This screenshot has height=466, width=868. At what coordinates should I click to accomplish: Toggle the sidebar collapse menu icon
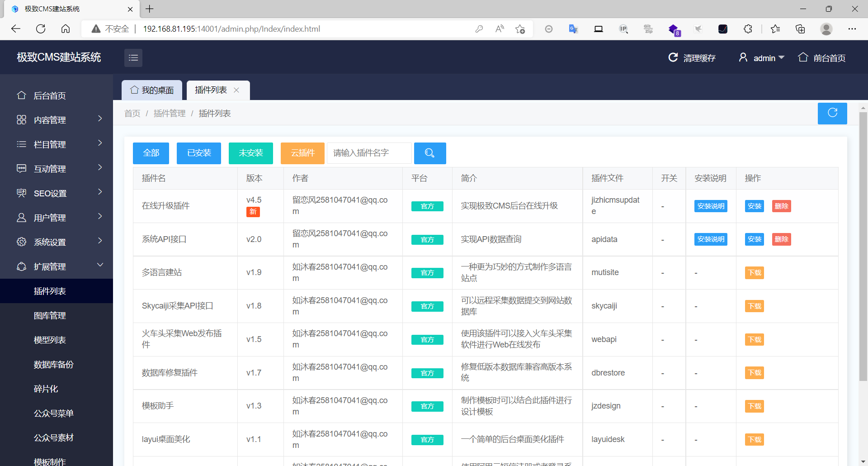pos(133,58)
